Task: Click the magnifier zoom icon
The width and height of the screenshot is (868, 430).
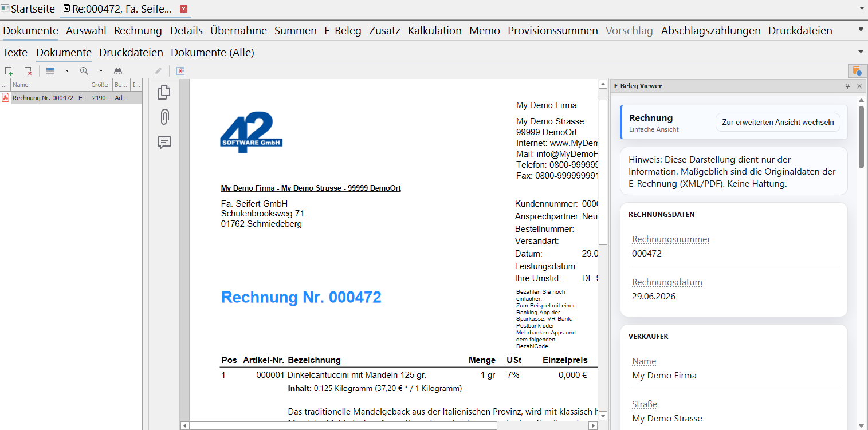Action: pyautogui.click(x=84, y=71)
